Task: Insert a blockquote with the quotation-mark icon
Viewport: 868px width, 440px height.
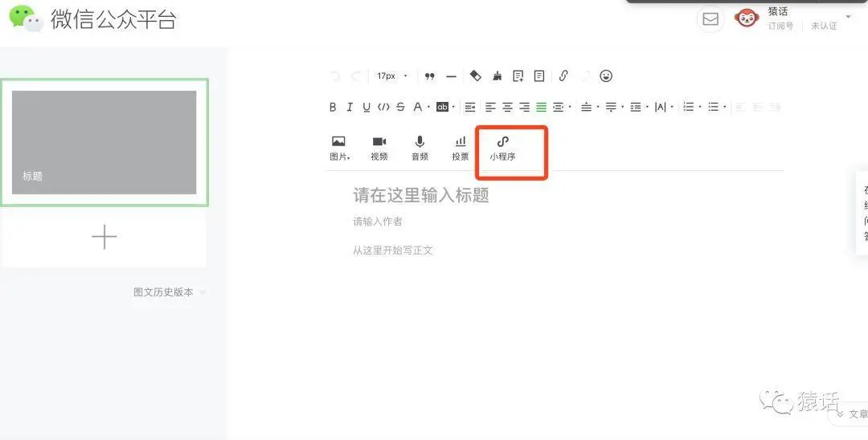Action: point(429,76)
